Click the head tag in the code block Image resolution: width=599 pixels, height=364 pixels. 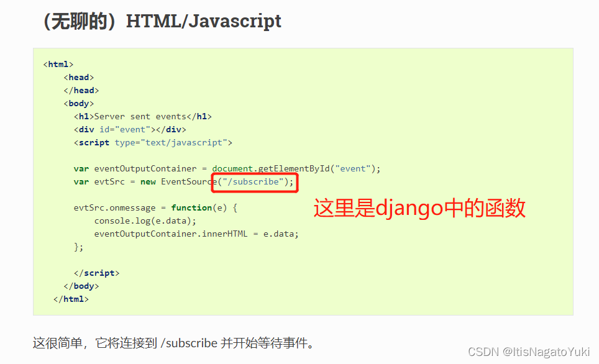[x=78, y=77]
